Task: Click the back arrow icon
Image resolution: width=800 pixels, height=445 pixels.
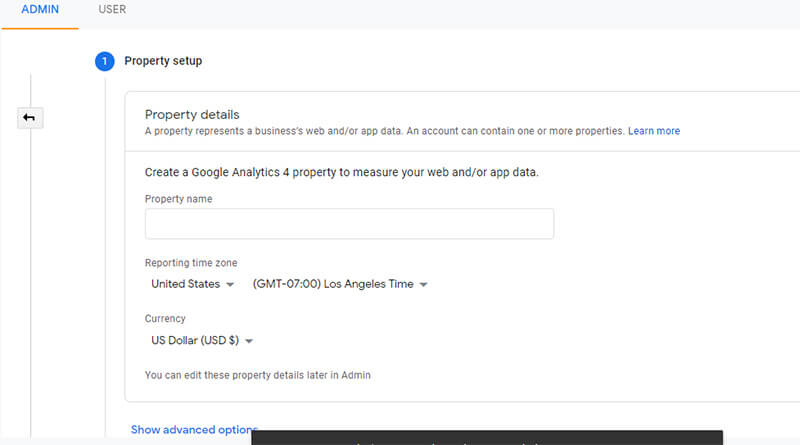Action: coord(30,118)
